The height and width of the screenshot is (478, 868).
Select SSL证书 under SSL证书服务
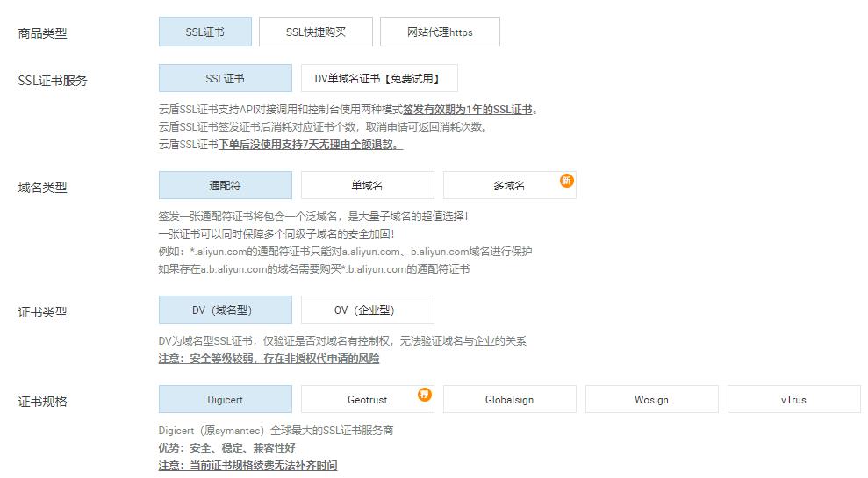click(225, 79)
